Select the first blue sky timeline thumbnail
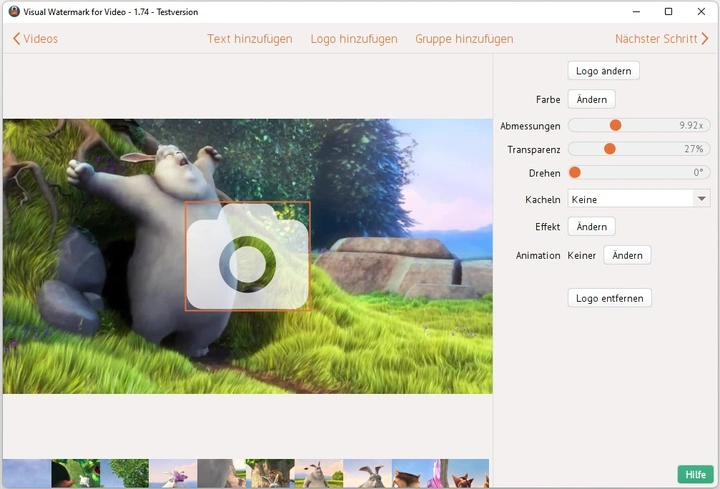720x489 pixels. 27,473
